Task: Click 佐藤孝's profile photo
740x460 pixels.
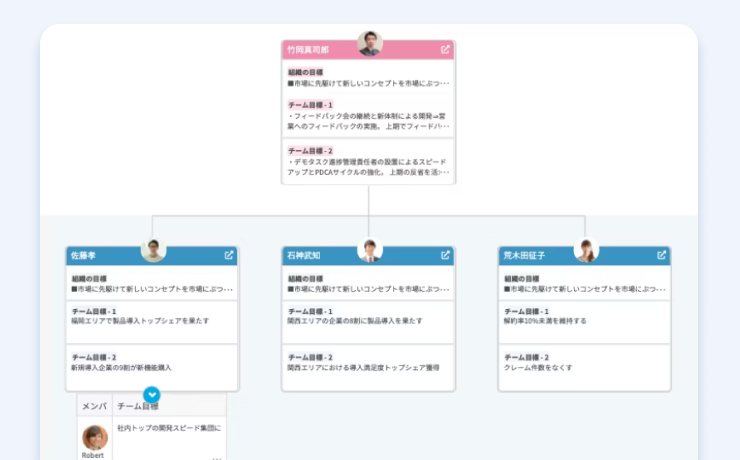Action: pyautogui.click(x=153, y=250)
